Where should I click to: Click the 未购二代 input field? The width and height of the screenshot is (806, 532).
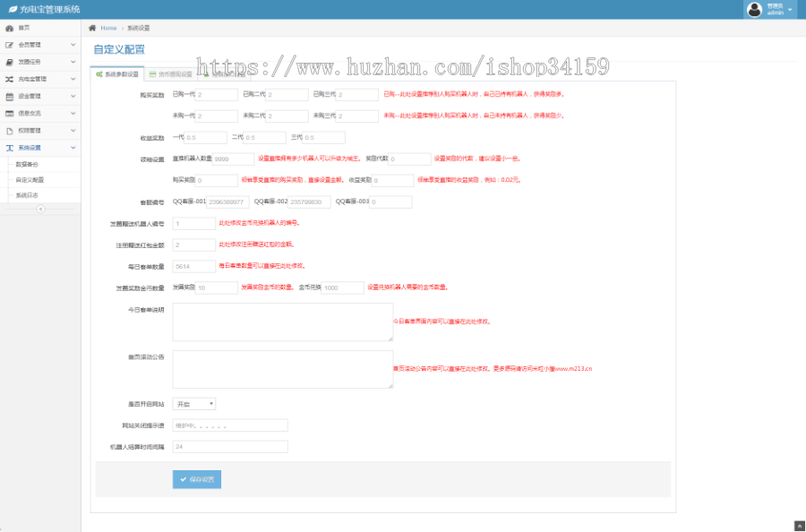click(x=287, y=116)
